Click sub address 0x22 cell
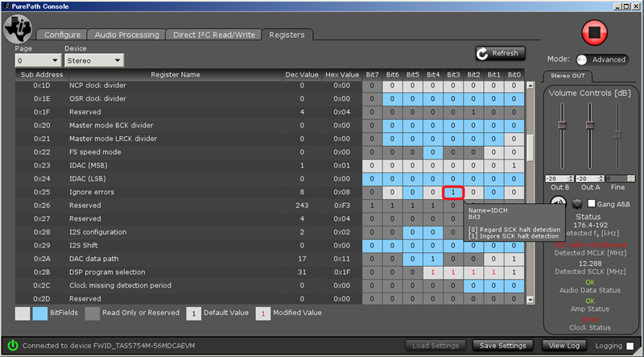Image resolution: width=644 pixels, height=357 pixels. pyautogui.click(x=42, y=152)
